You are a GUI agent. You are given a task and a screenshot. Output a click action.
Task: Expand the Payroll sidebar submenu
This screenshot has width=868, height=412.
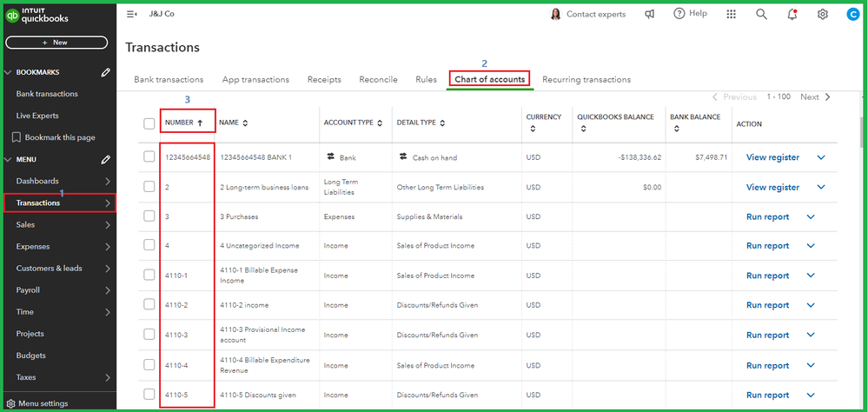[x=108, y=290]
